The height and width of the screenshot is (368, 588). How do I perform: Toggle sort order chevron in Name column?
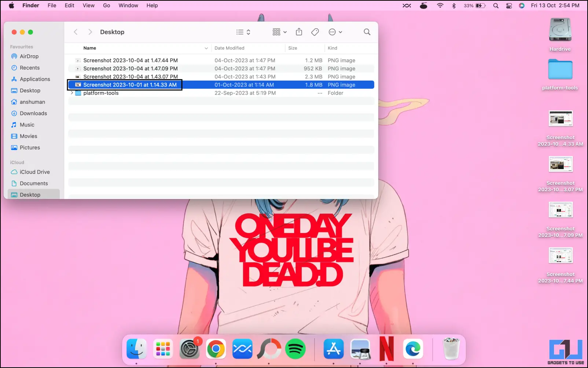pyautogui.click(x=206, y=48)
